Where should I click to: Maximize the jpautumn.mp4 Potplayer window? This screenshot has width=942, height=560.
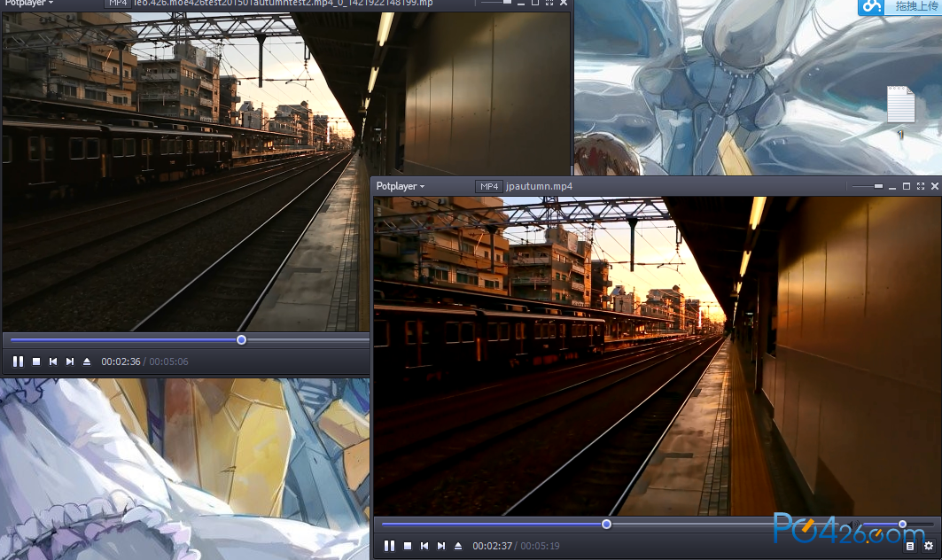pos(907,186)
